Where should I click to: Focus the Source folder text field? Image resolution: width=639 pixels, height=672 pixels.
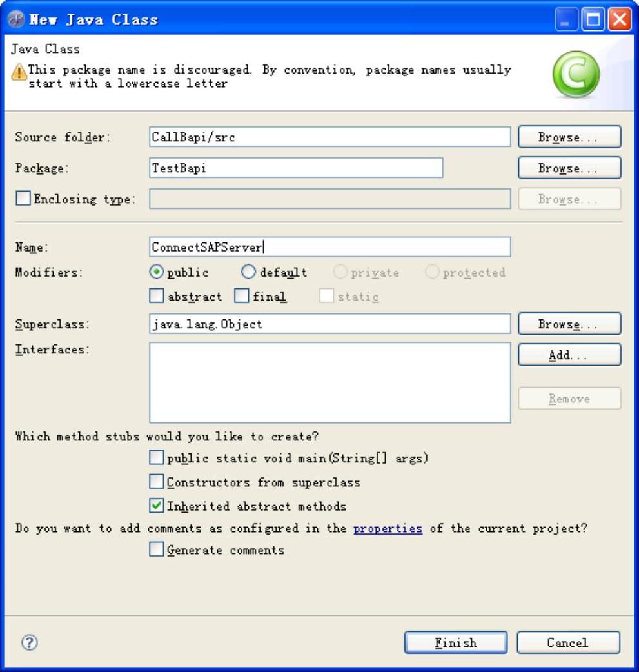[x=330, y=137]
